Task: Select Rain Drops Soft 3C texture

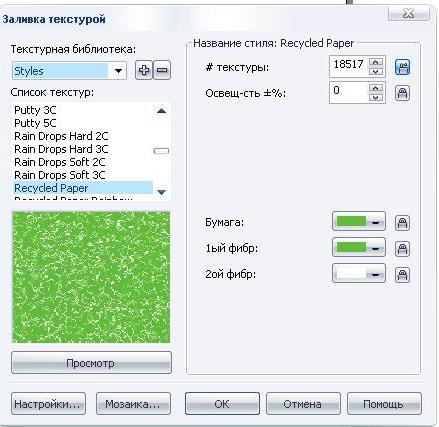Action: pos(83,175)
